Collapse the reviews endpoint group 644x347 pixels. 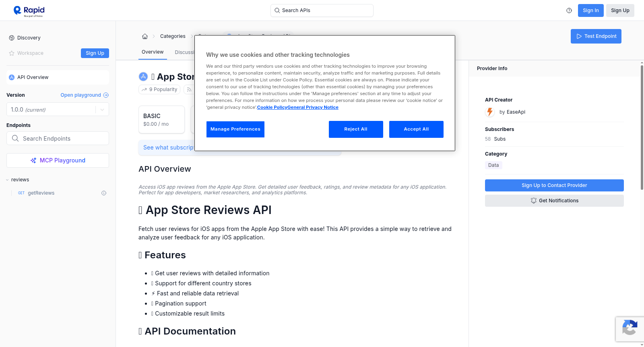click(x=7, y=180)
